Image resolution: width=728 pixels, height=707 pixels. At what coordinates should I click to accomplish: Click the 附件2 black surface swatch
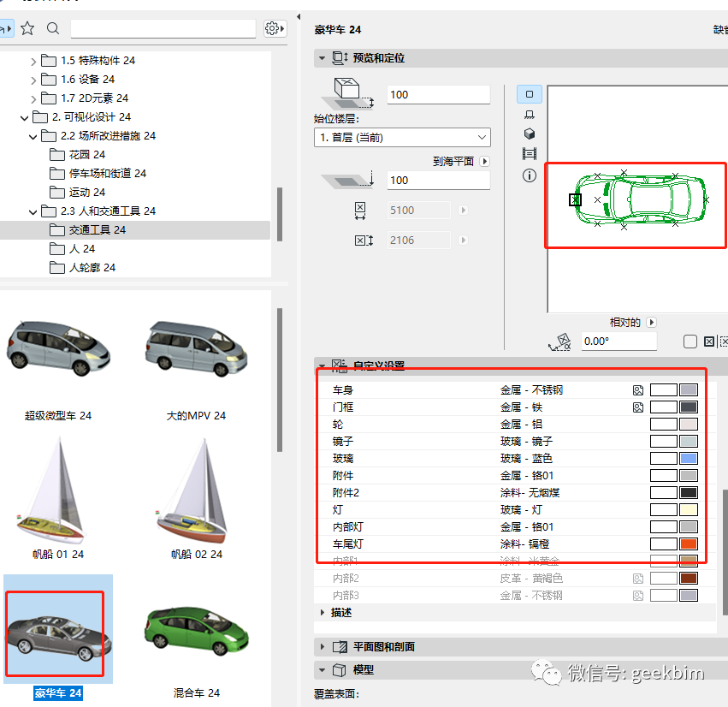pos(688,493)
